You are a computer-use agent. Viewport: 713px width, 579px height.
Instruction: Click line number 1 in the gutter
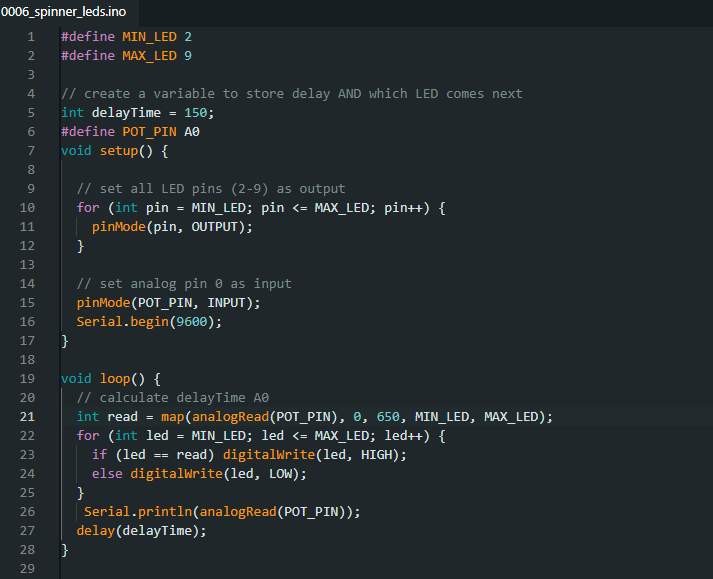coord(31,37)
